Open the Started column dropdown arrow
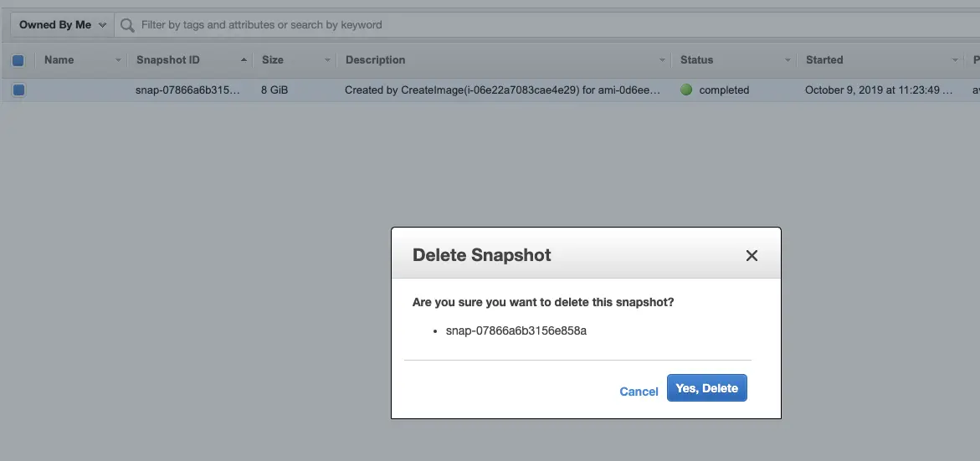This screenshot has width=980, height=461. 956,60
